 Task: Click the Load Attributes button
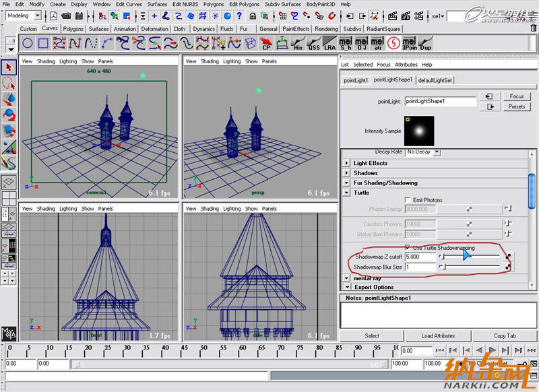[437, 335]
